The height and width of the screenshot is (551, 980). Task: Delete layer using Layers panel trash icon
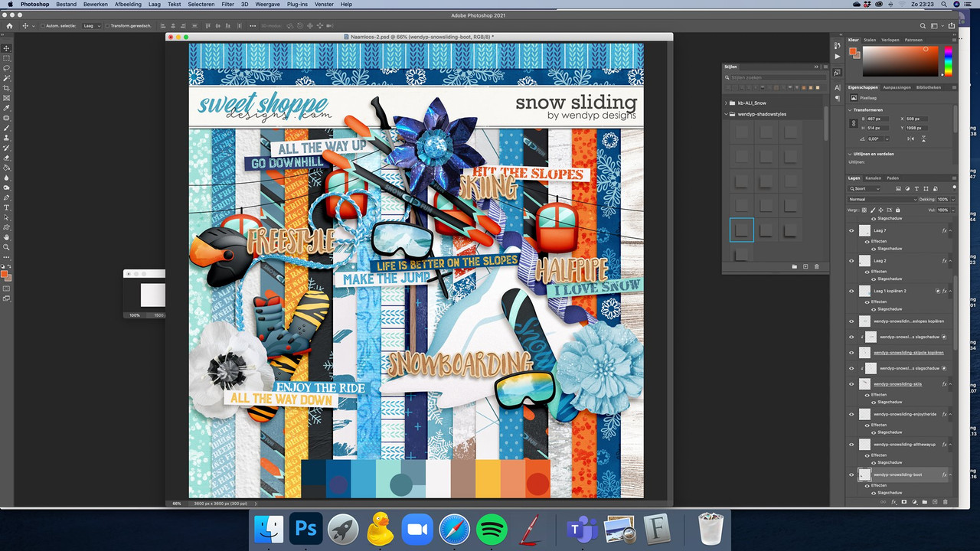click(x=946, y=502)
